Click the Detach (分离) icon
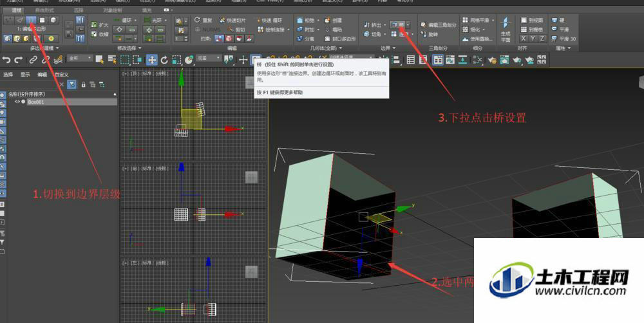Screen dimensions: 644x323 [300, 39]
